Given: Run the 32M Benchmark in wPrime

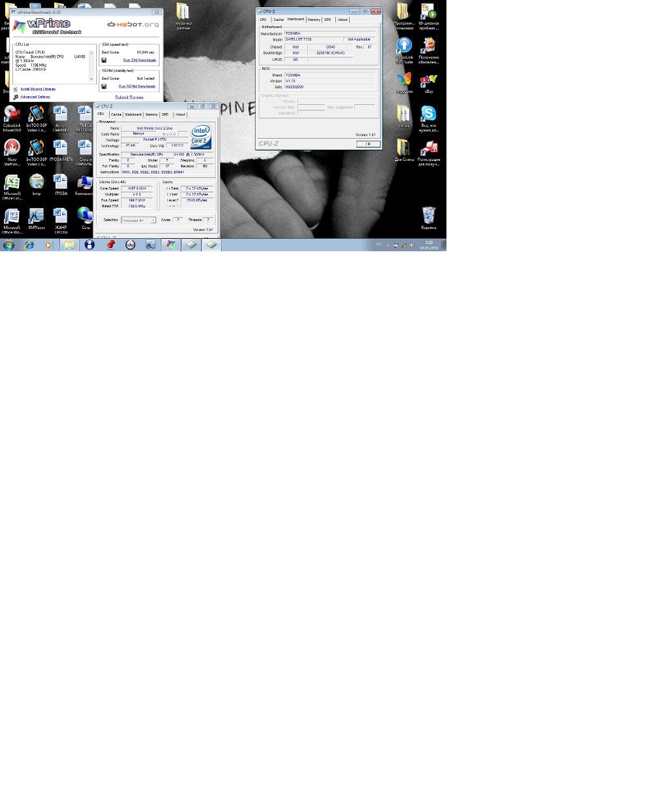Looking at the screenshot, I should pyautogui.click(x=140, y=60).
